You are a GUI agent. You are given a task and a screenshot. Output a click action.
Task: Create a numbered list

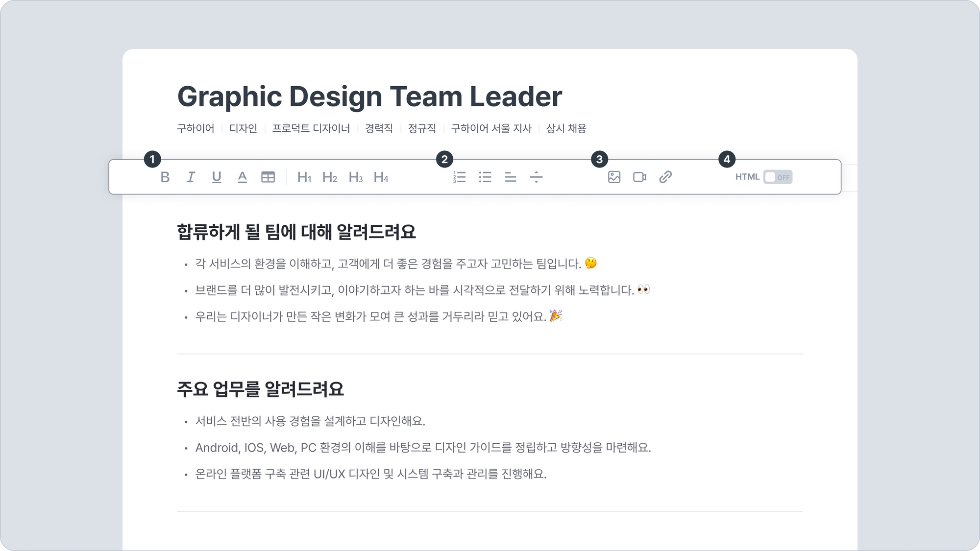click(x=460, y=177)
